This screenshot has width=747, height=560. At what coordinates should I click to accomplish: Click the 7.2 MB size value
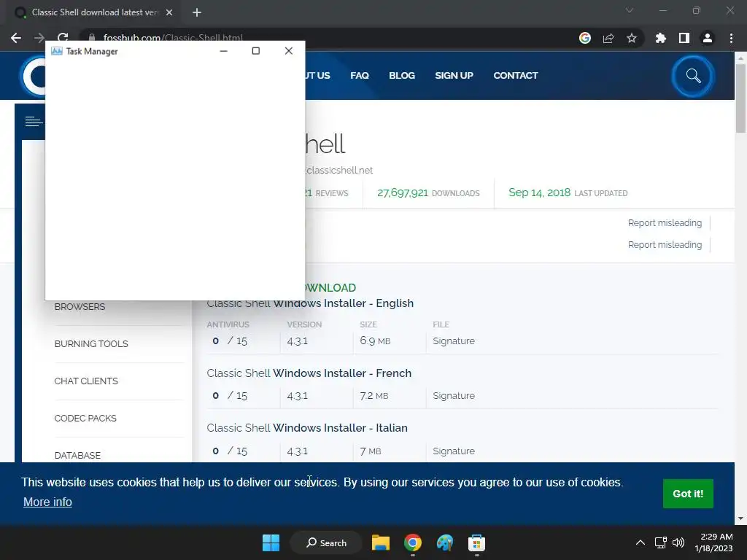pyautogui.click(x=374, y=396)
